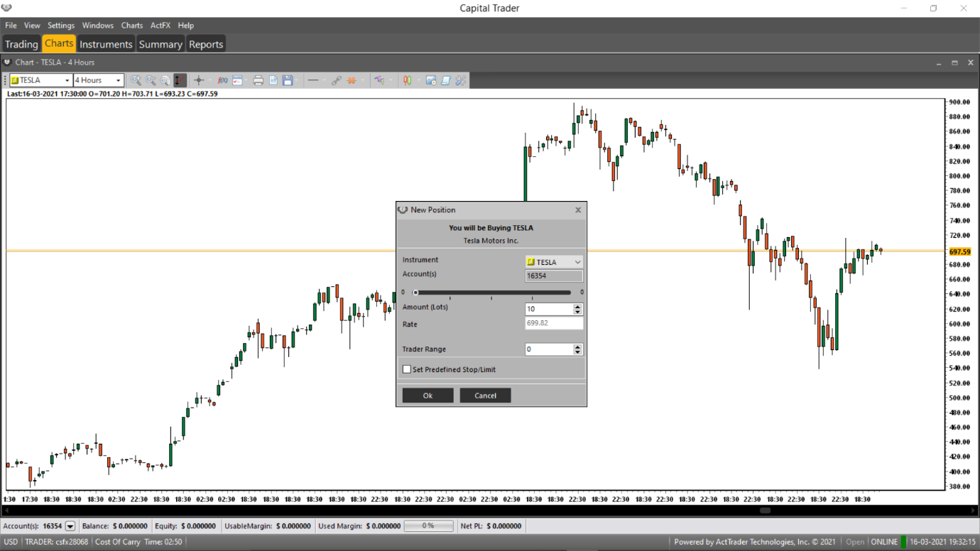Viewport: 980px width, 551px height.
Task: Maximize the Chart - TESLA window
Action: (x=954, y=62)
